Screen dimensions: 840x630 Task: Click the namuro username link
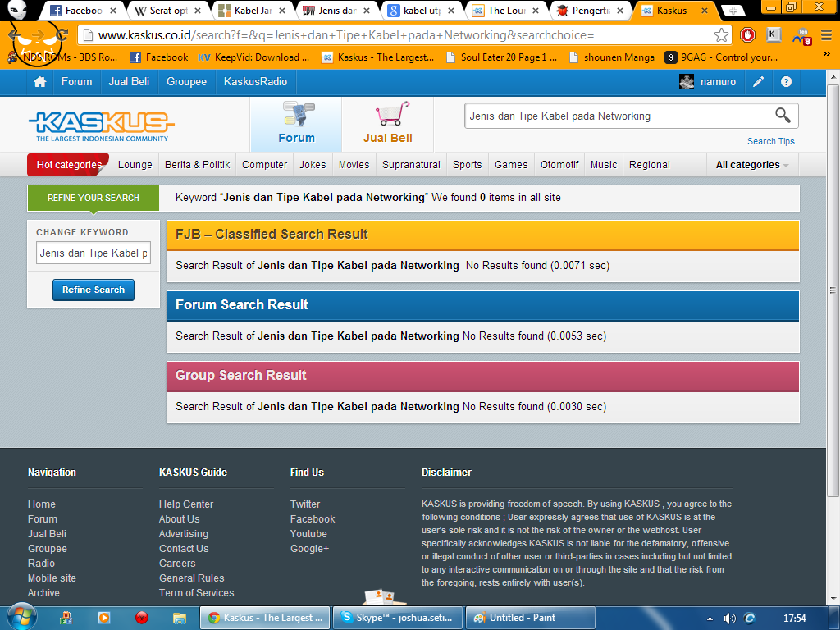tap(718, 82)
